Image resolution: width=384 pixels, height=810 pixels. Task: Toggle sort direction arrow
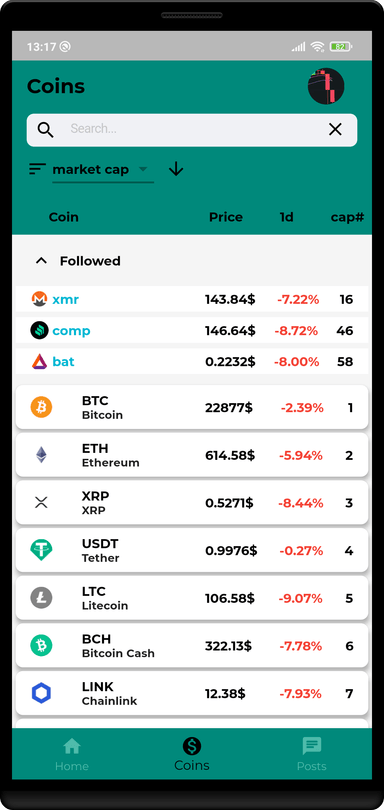coord(176,169)
